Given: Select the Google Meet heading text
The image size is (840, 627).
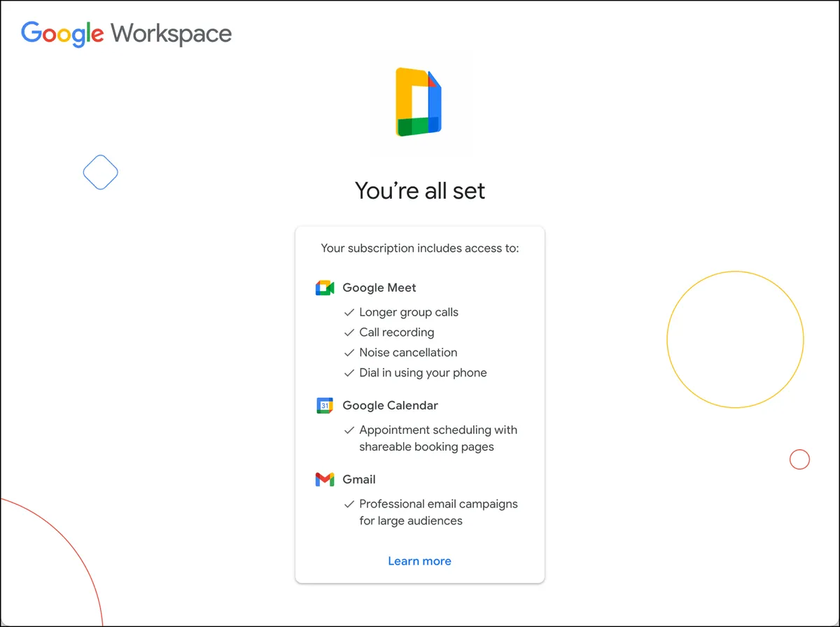Looking at the screenshot, I should [379, 288].
